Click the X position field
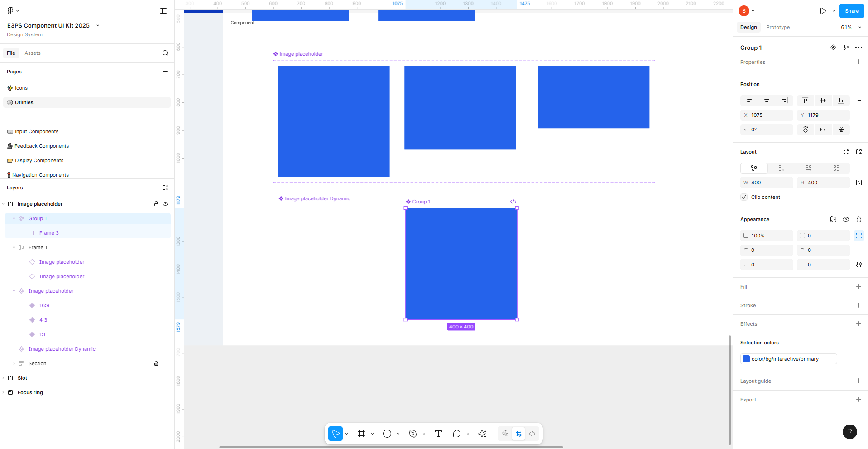The image size is (868, 449). point(767,115)
